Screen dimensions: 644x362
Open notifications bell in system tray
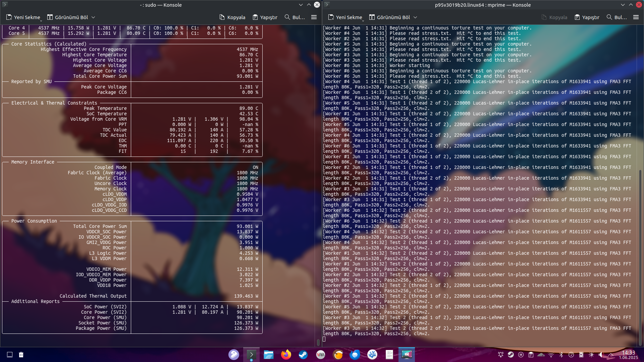501,355
